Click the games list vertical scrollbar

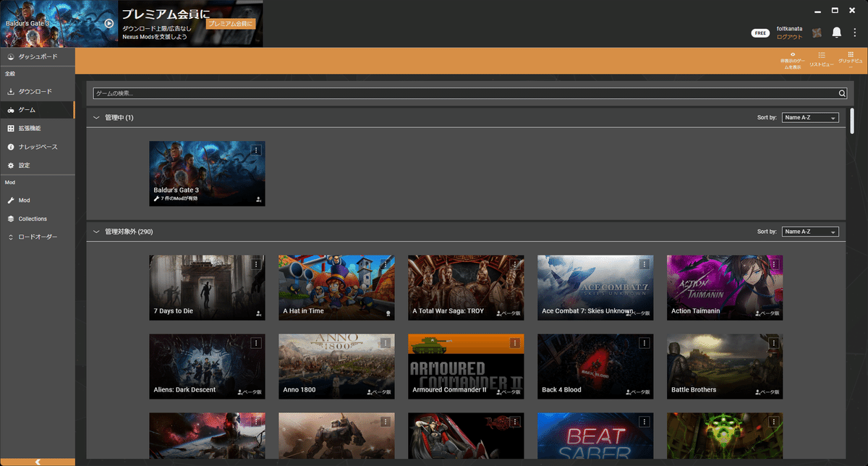pos(852,121)
